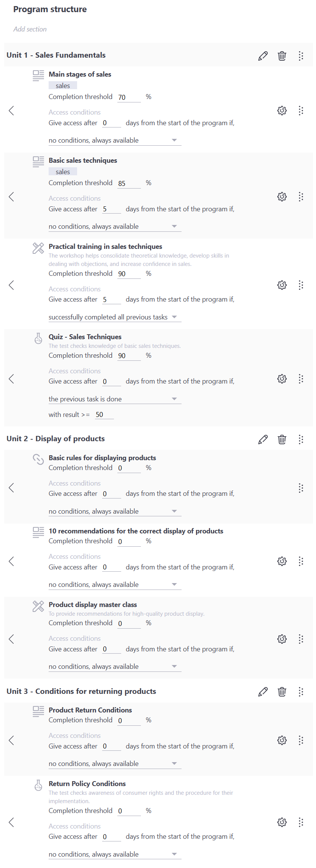Viewport: 316px width, 868px height.
Task: Open access condition dropdown for Basic sales techniques
Action: coord(115,226)
